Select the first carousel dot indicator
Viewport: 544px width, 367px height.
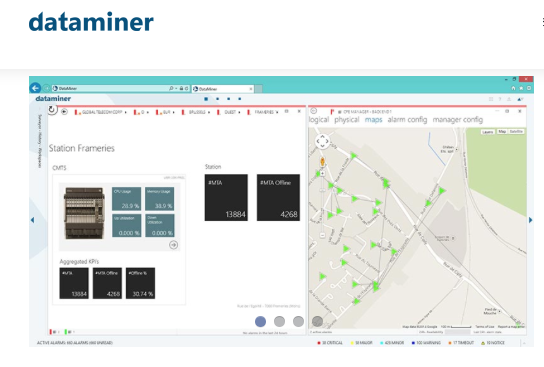point(260,322)
